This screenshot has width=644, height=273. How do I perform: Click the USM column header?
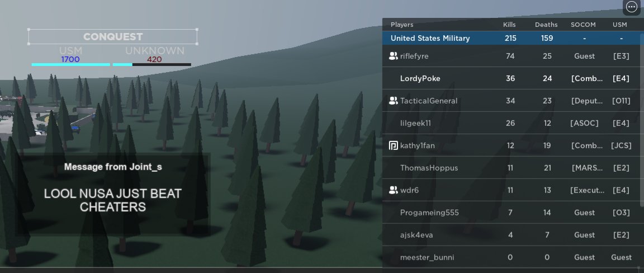pos(620,25)
